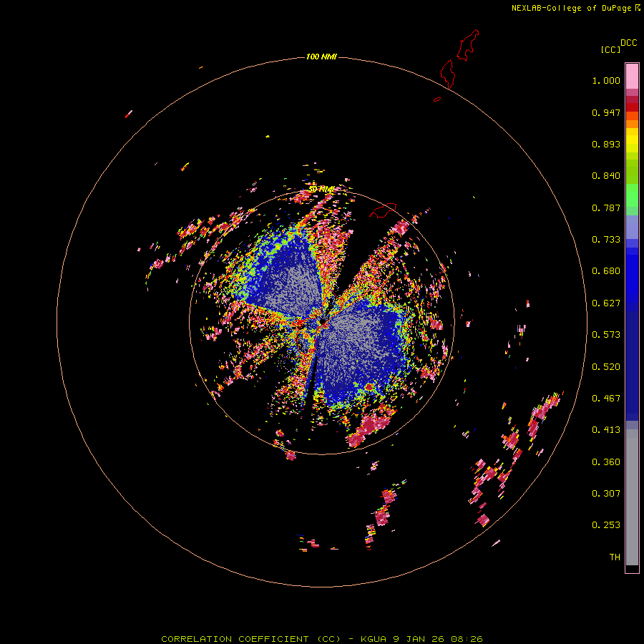Click the Correlation Coefficient KGUA caption
The image size is (644, 644).
coord(321,639)
